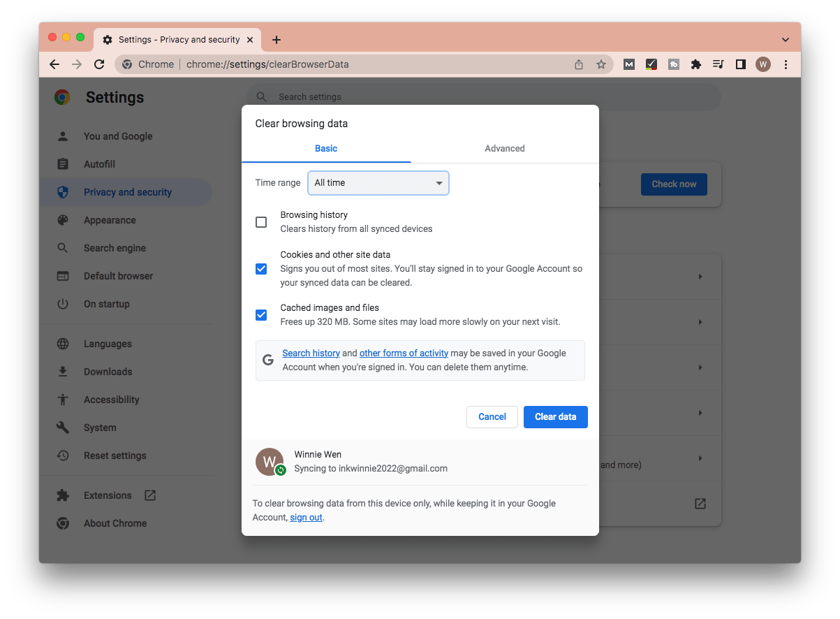Click the browser reload icon
840x619 pixels.
99,64
